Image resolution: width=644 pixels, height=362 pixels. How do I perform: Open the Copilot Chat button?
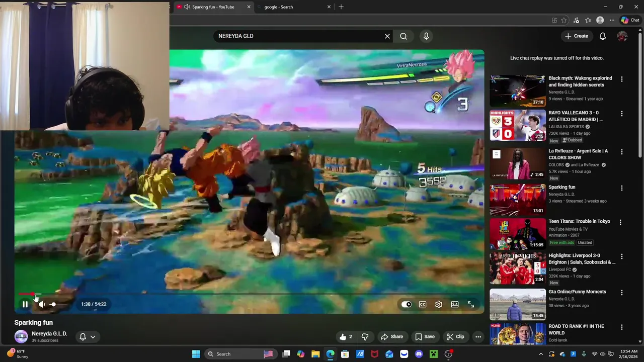(630, 20)
